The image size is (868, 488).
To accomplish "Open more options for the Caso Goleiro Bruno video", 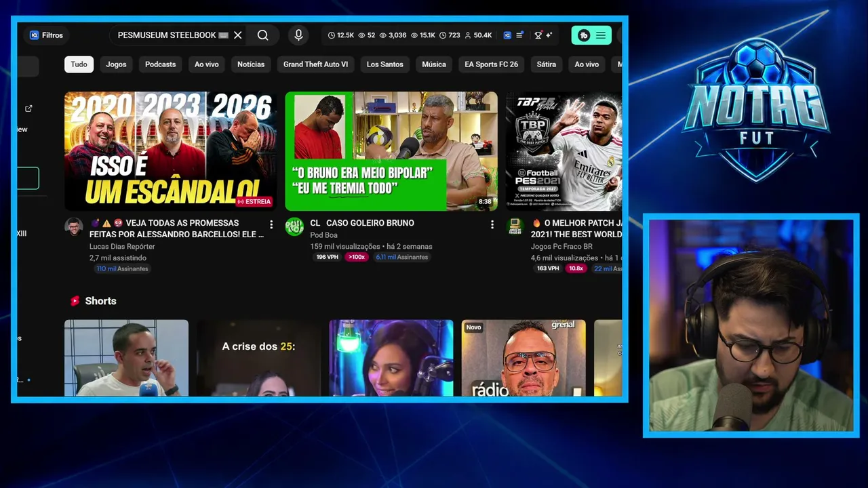I will (x=492, y=224).
